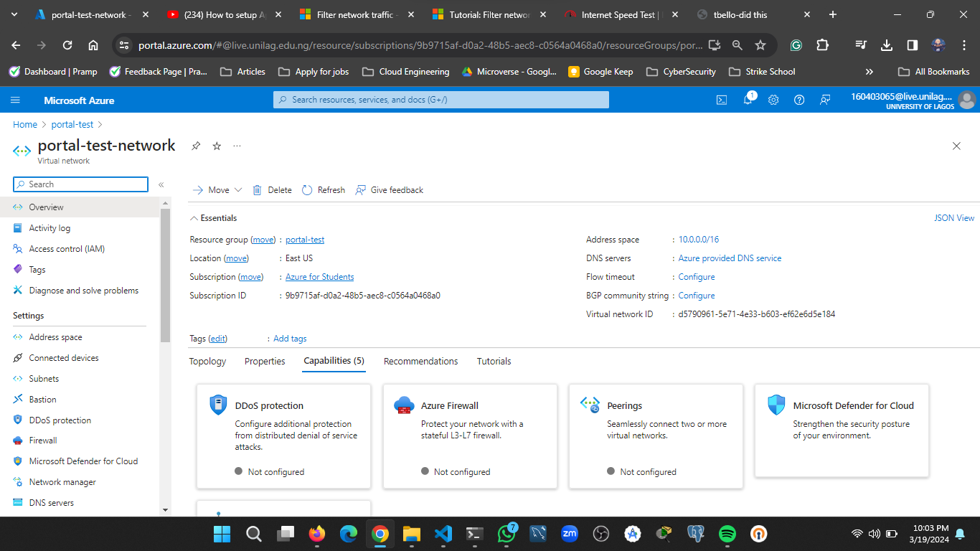Image resolution: width=980 pixels, height=551 pixels.
Task: Switch to the Recommendations tab
Action: coord(420,362)
